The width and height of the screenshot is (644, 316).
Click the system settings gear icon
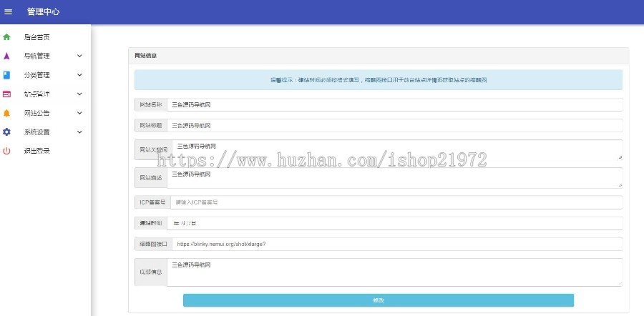click(6, 132)
